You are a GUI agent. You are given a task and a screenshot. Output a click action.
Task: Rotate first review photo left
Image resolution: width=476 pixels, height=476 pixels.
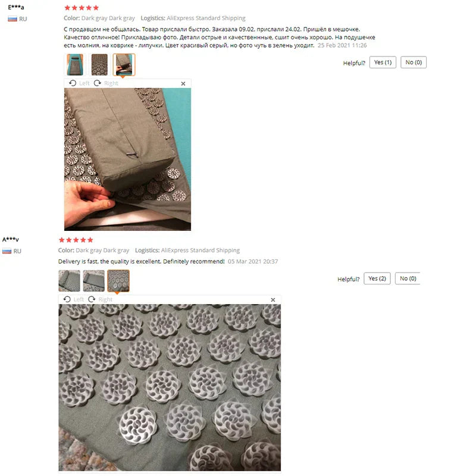tap(79, 83)
